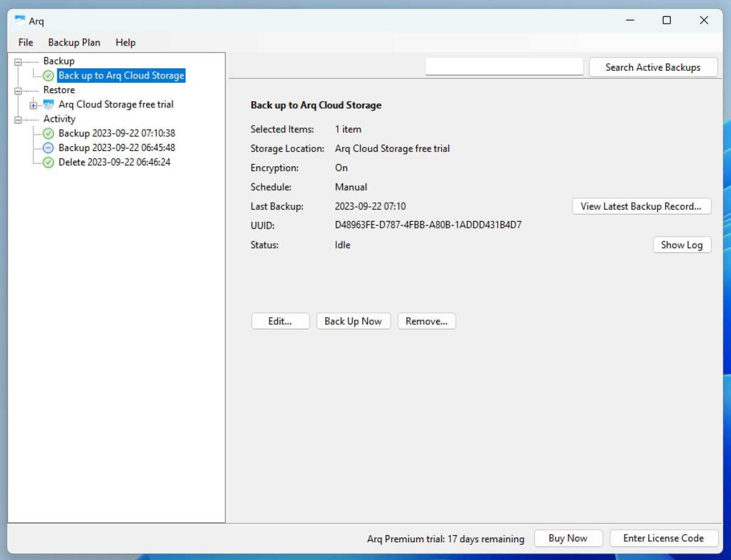This screenshot has width=731, height=560.
Task: Click Buy Now for Arq Premium
Action: 568,538
